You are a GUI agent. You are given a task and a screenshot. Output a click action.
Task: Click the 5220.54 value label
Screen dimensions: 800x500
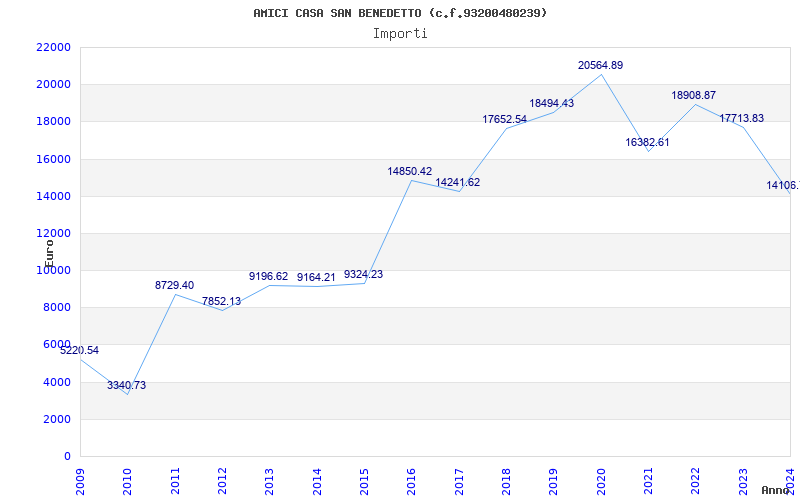pyautogui.click(x=80, y=351)
